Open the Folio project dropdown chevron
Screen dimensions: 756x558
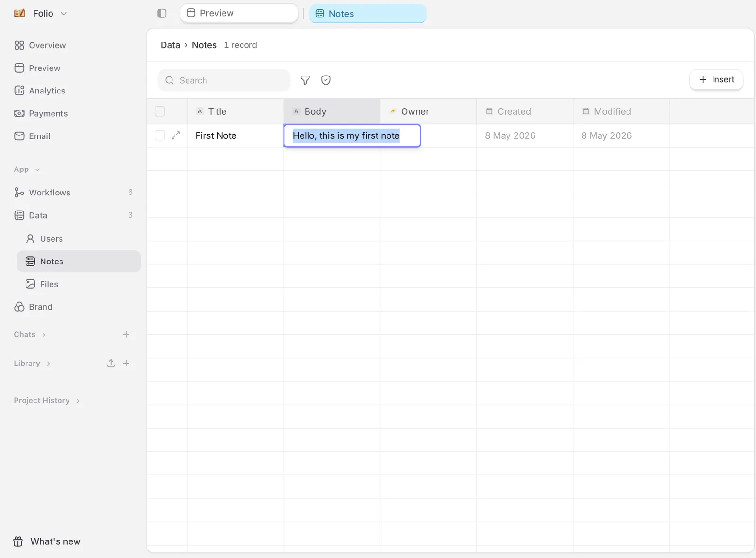click(64, 13)
